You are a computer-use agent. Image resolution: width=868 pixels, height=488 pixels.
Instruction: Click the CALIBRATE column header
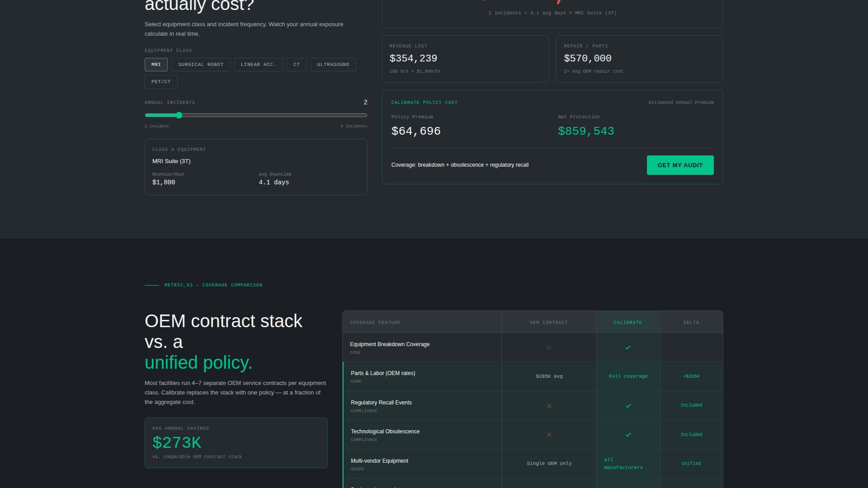(x=628, y=322)
